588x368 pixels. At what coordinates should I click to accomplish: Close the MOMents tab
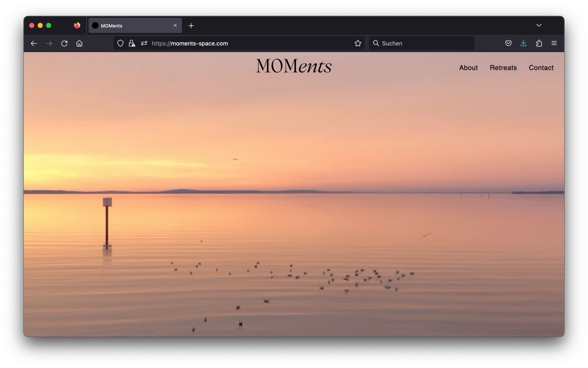coord(175,25)
